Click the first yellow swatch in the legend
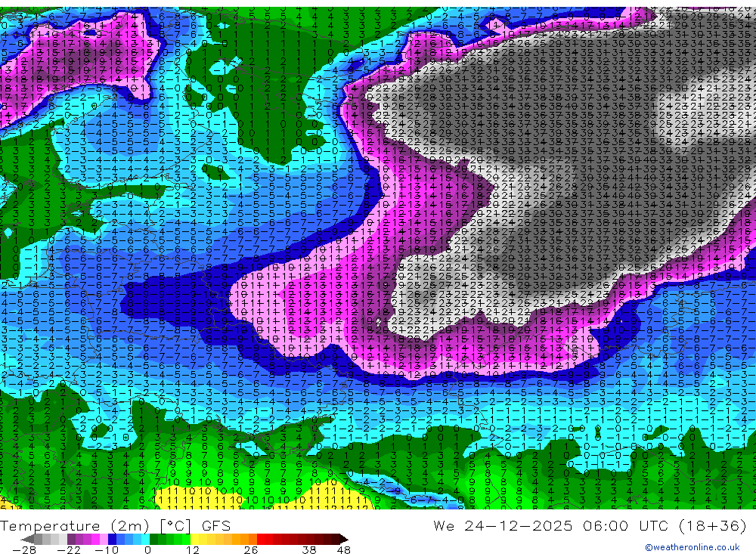Image resolution: width=756 pixels, height=554 pixels. point(194,540)
